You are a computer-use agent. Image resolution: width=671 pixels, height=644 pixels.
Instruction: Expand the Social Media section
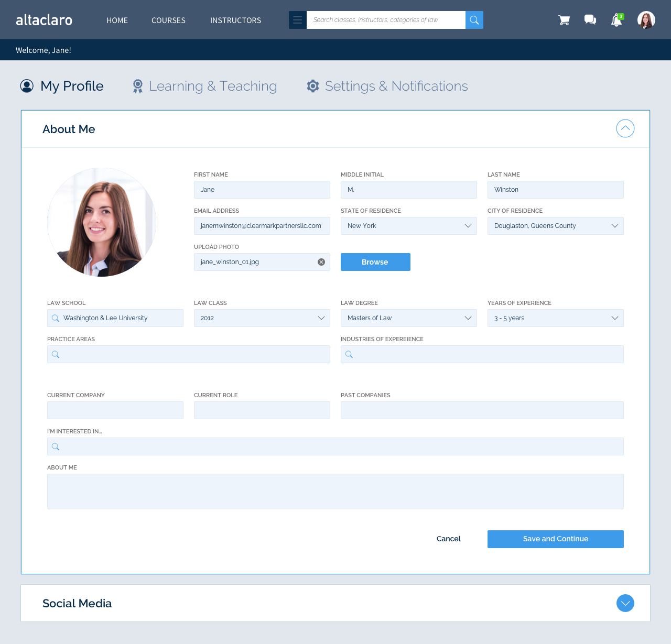coord(625,603)
